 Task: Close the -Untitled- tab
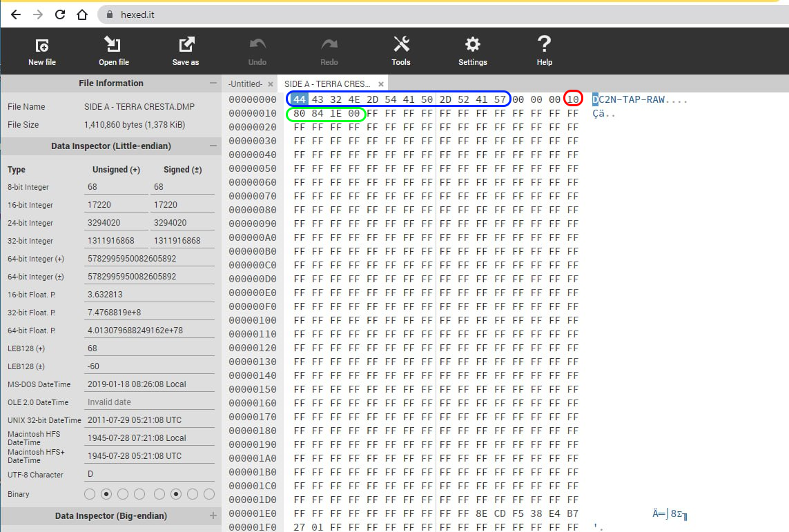pyautogui.click(x=271, y=84)
